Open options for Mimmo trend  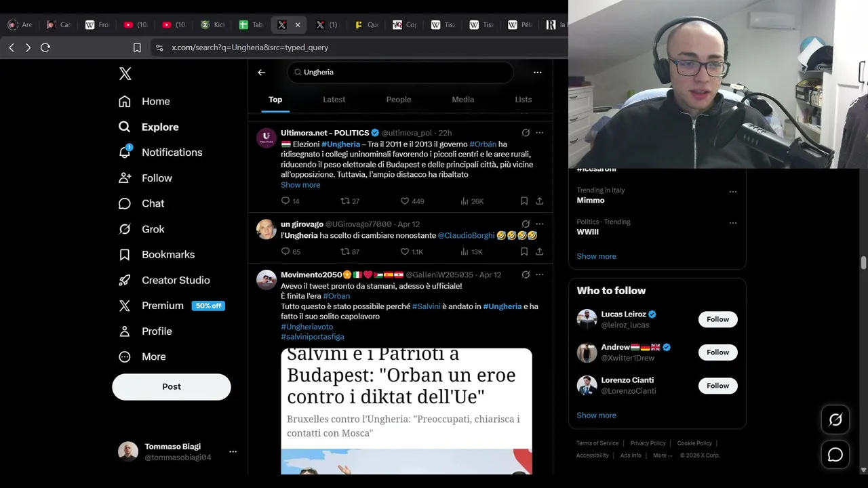pyautogui.click(x=732, y=192)
